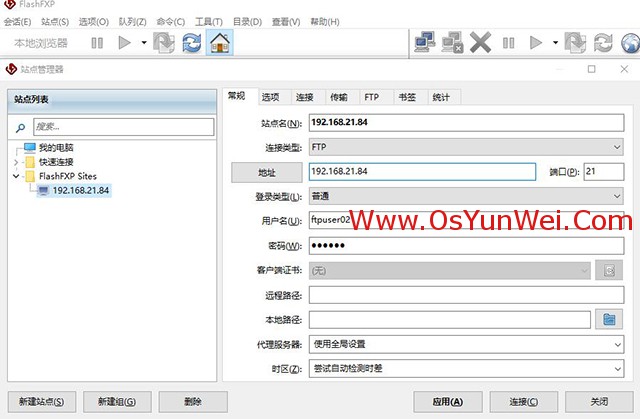
Task: Open the 命令(C) menu
Action: pyautogui.click(x=171, y=22)
